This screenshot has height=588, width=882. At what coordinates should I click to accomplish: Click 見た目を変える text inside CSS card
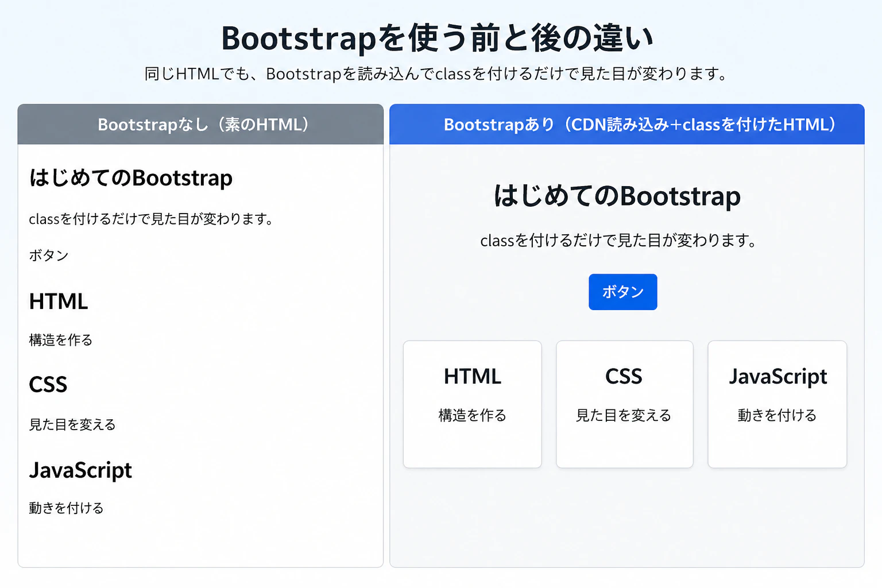click(x=624, y=415)
